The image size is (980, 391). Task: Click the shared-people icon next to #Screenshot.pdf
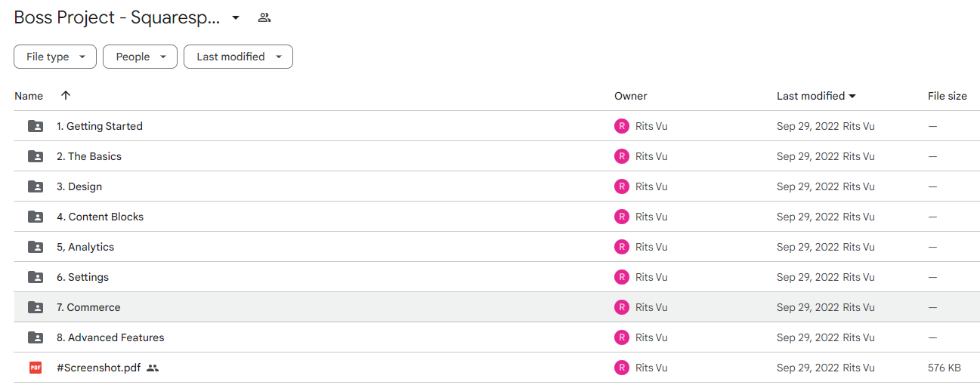click(x=153, y=368)
